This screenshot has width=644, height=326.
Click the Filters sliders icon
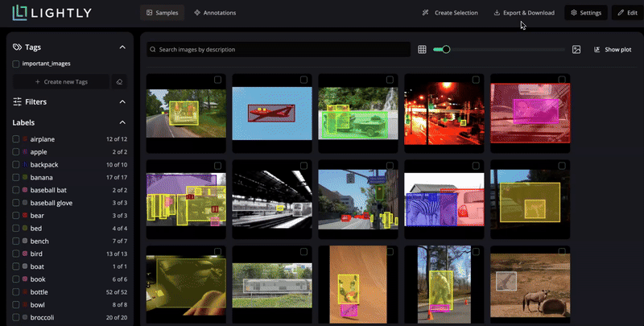point(17,101)
